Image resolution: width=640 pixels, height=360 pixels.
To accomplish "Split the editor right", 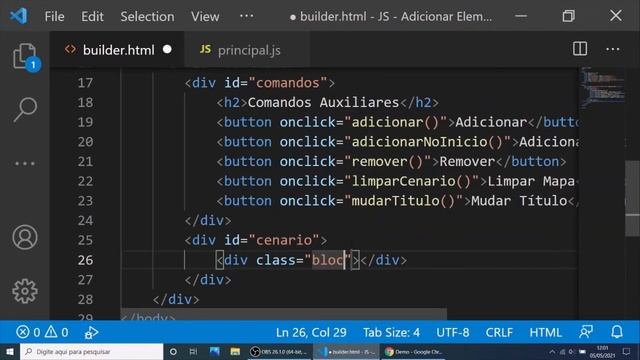I will coord(580,49).
